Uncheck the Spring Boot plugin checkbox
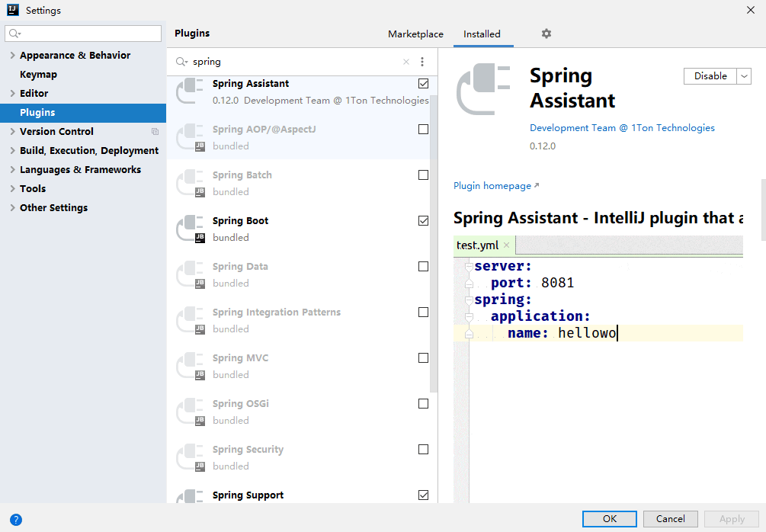 [x=424, y=221]
